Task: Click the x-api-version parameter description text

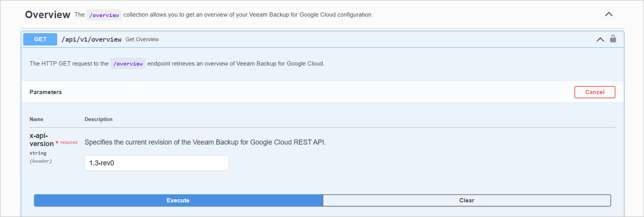Action: click(x=205, y=142)
